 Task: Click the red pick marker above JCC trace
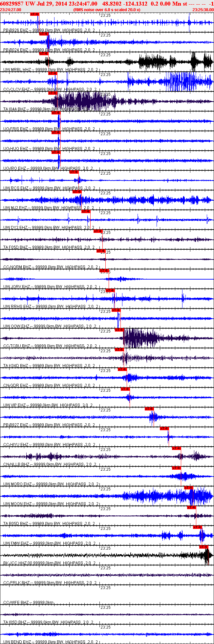coord(204,547)
